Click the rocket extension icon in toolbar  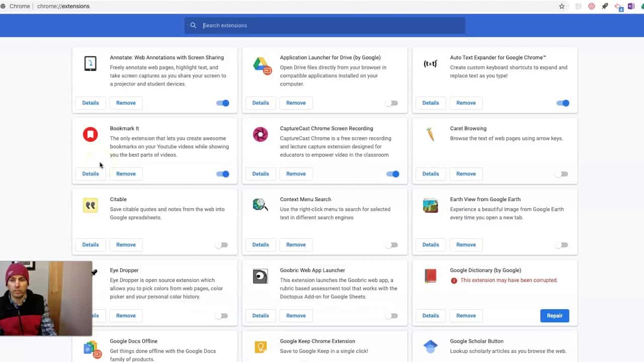point(605,7)
